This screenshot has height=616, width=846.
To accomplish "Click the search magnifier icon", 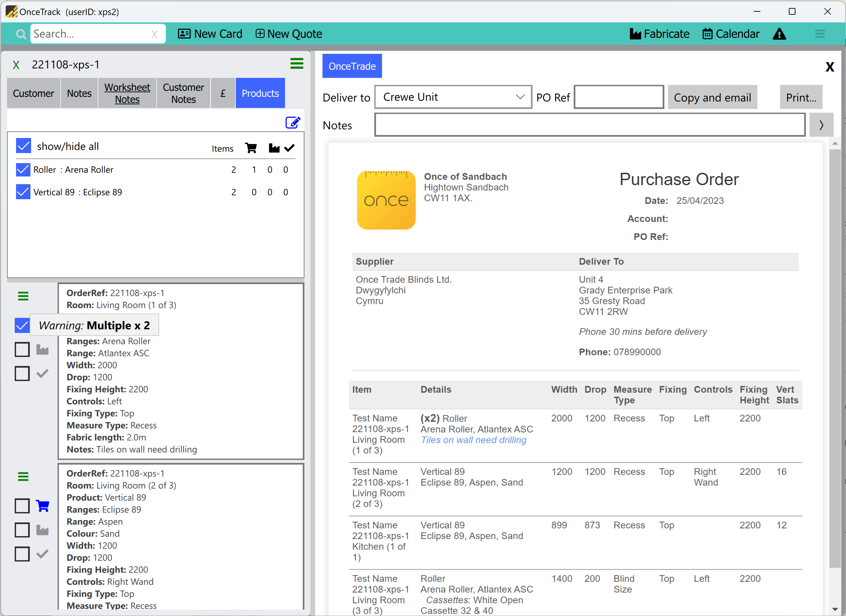I will point(21,34).
